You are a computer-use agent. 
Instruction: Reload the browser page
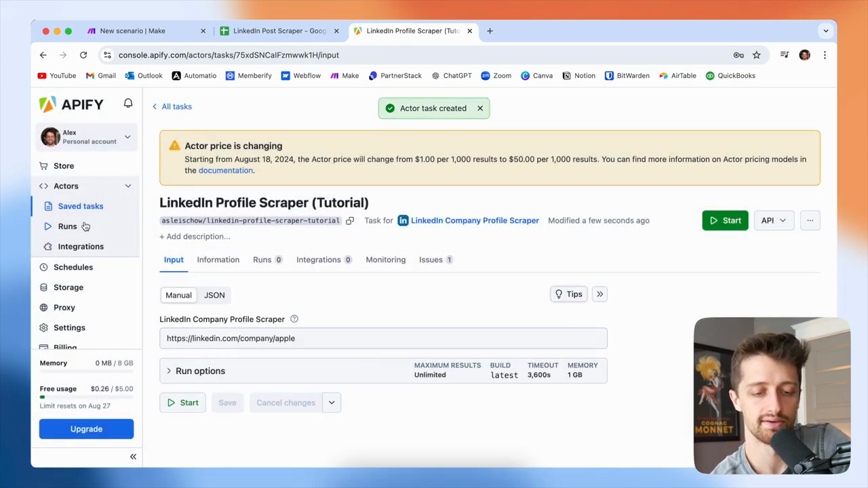pos(83,55)
